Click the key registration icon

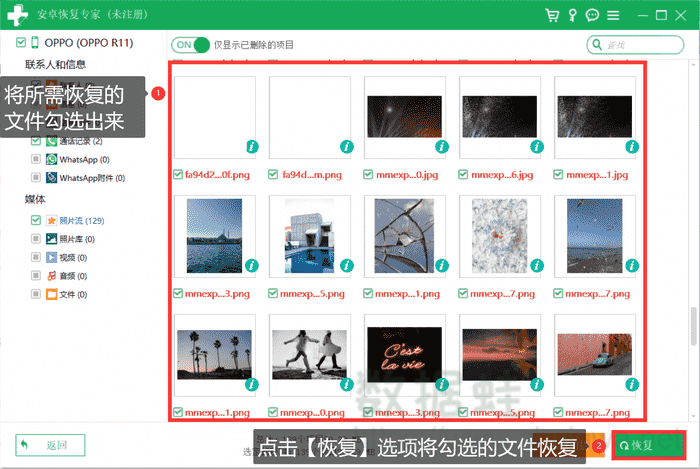click(x=572, y=16)
